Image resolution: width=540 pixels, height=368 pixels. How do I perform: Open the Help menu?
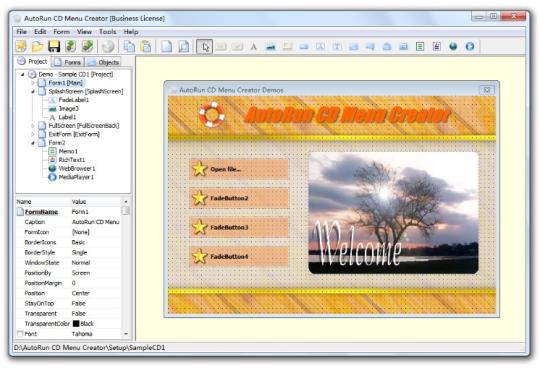tap(131, 32)
